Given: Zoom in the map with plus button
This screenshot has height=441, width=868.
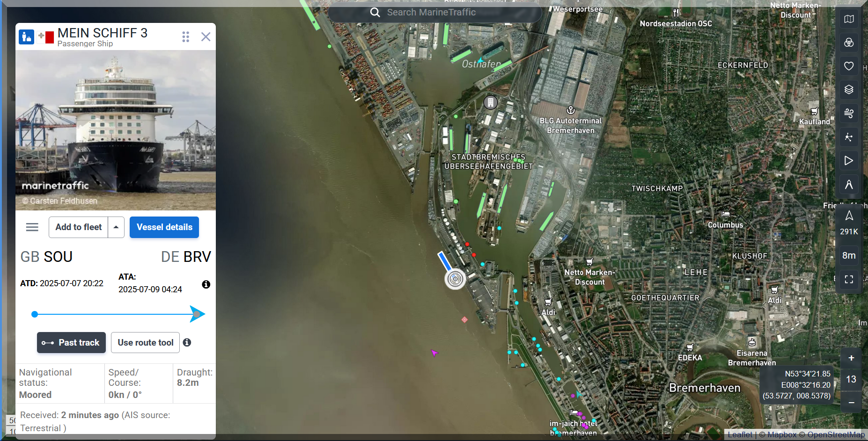Looking at the screenshot, I should pyautogui.click(x=851, y=358).
